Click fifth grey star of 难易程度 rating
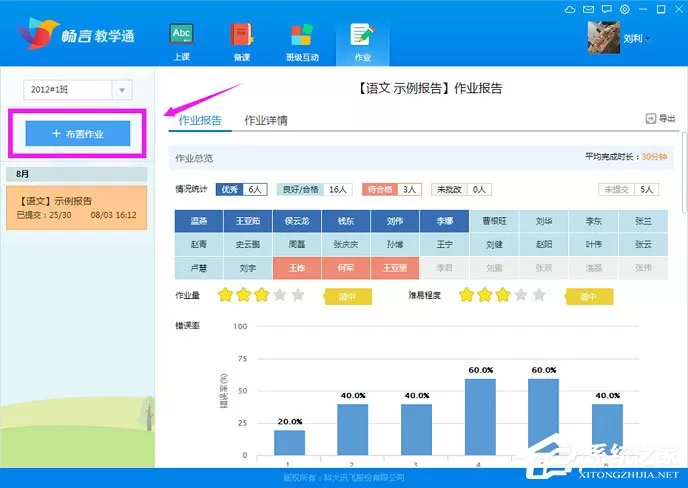This screenshot has width=688, height=488. [x=539, y=294]
